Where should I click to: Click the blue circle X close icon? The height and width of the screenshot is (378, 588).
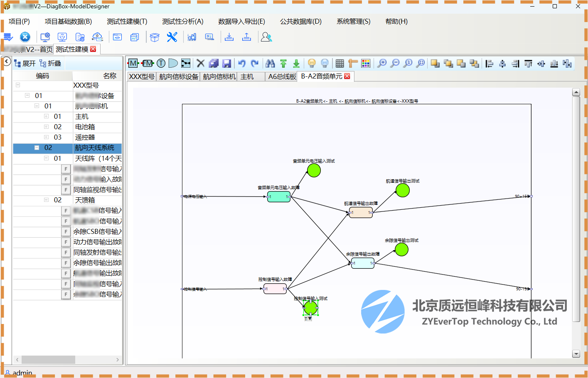(x=25, y=37)
